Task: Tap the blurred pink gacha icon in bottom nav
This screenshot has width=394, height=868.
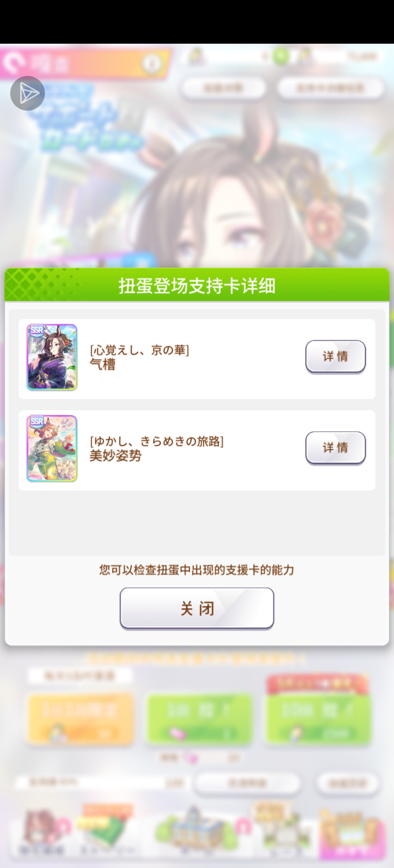Action: pyautogui.click(x=353, y=836)
